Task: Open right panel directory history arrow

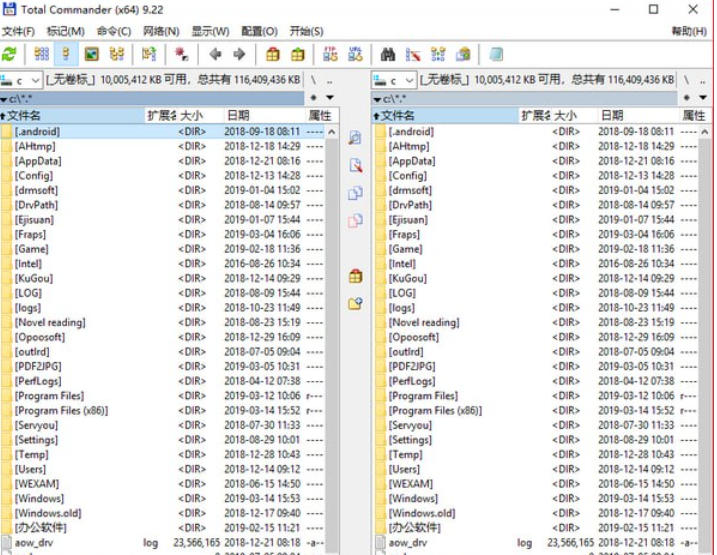Action: coord(703,97)
